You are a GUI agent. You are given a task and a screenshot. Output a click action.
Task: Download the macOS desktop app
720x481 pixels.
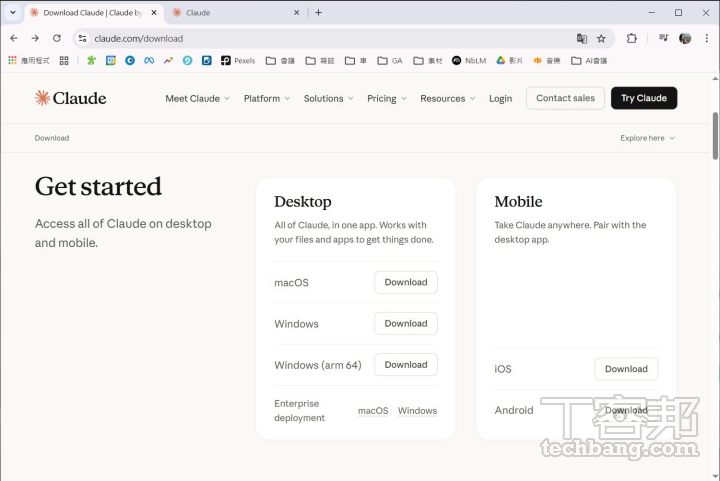coord(406,282)
